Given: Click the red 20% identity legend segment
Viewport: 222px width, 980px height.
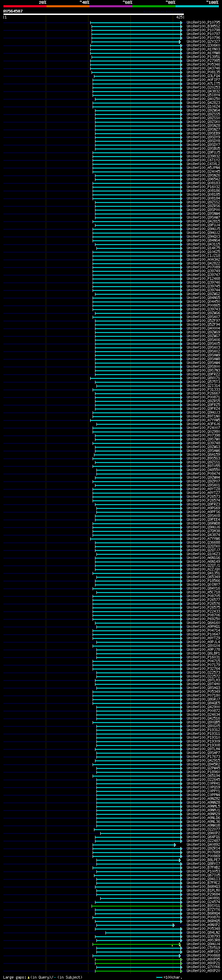Looking at the screenshot, I should (x=25, y=6).
